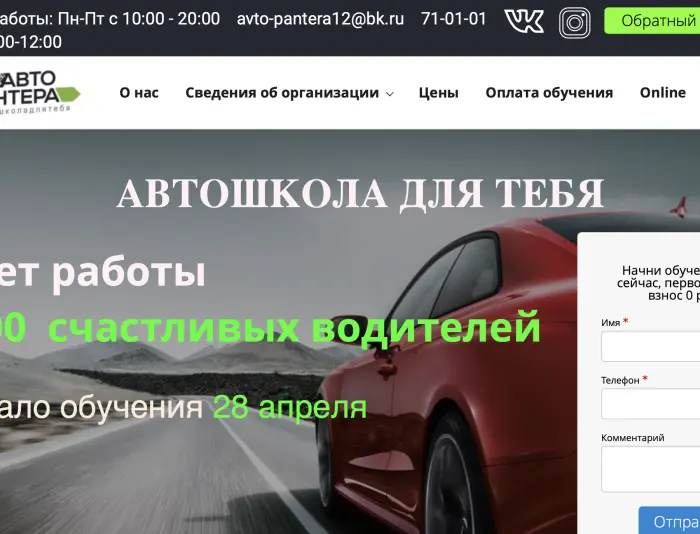Click the avto-pantera12@bk.ru email address
This screenshot has width=700, height=534.
click(x=320, y=19)
